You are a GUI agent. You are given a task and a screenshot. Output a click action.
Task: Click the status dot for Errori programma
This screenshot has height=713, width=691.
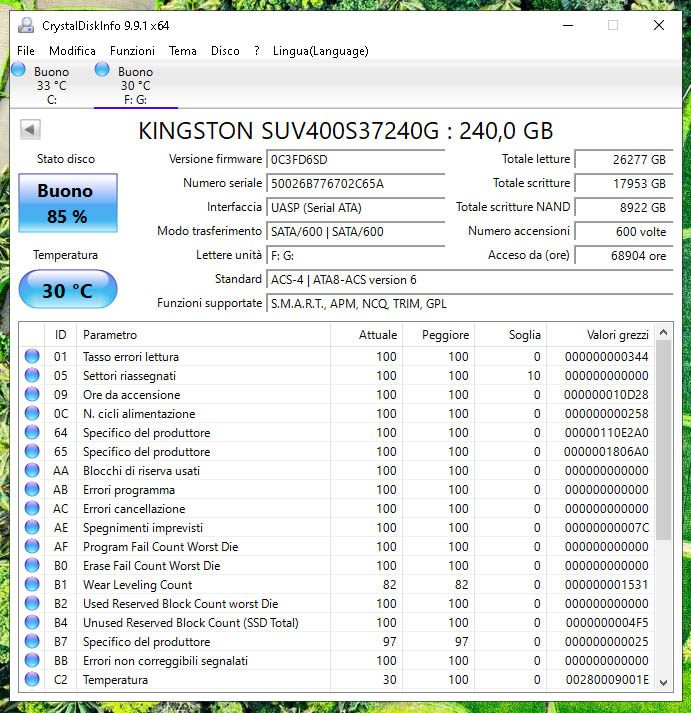point(32,490)
